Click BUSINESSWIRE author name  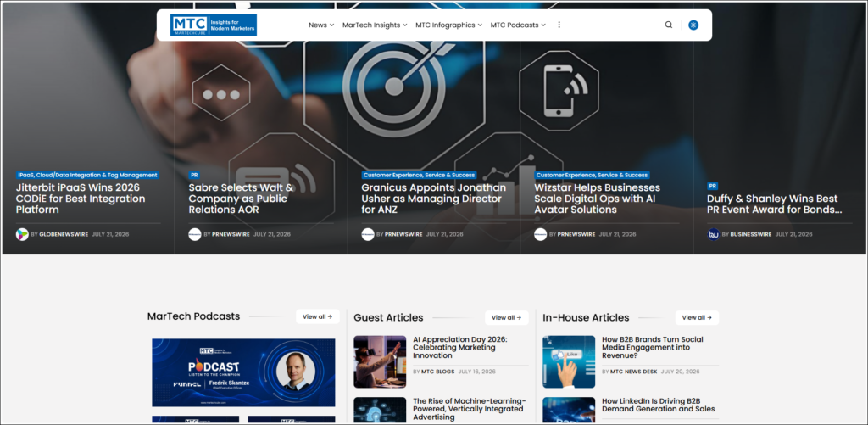tap(751, 234)
